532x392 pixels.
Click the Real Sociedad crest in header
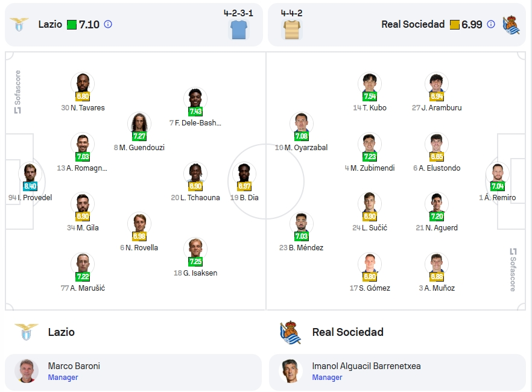tap(511, 25)
